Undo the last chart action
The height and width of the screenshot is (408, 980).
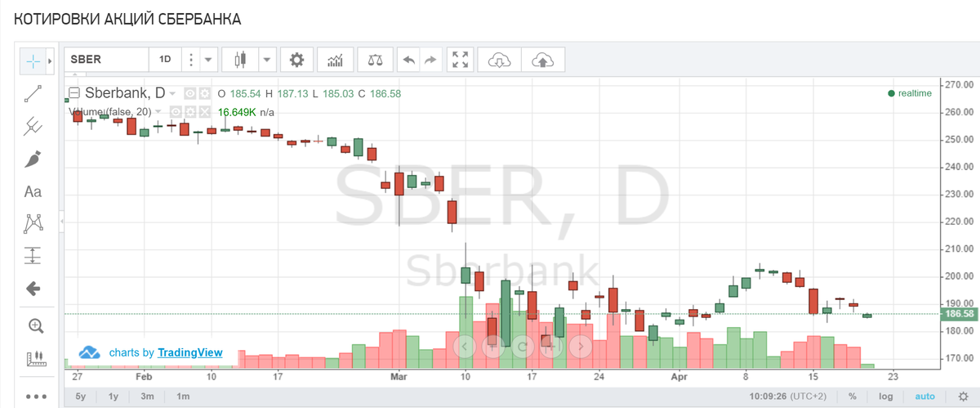pyautogui.click(x=409, y=60)
